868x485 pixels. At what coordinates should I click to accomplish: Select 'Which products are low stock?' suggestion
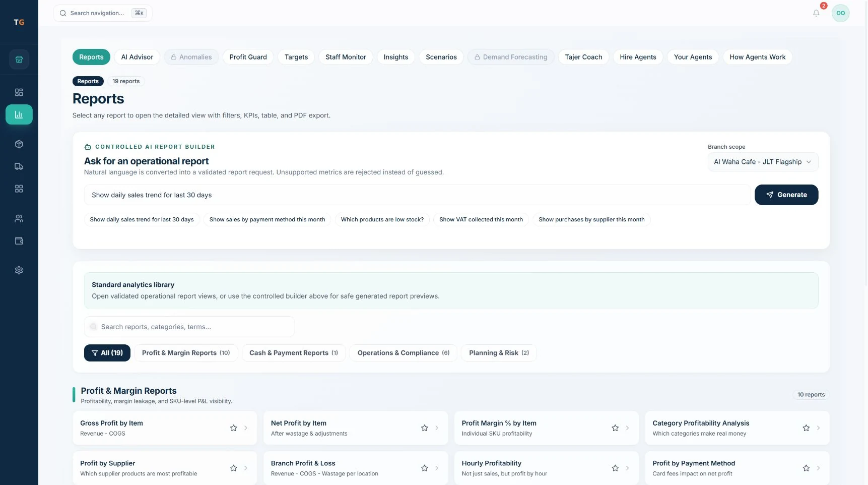coord(382,220)
